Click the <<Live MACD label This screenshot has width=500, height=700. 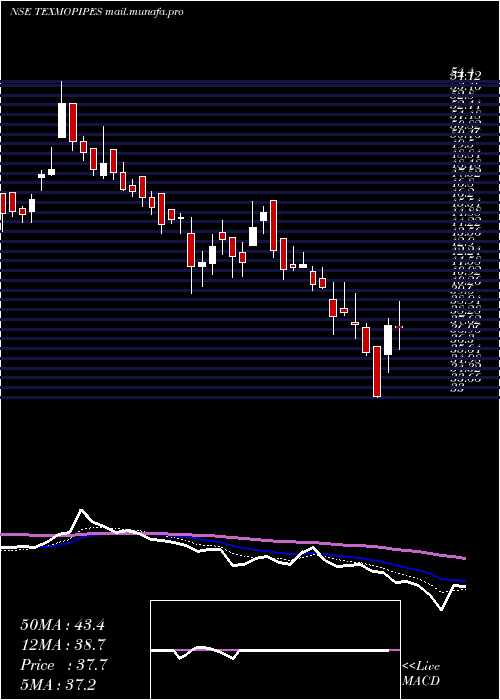pyautogui.click(x=421, y=674)
